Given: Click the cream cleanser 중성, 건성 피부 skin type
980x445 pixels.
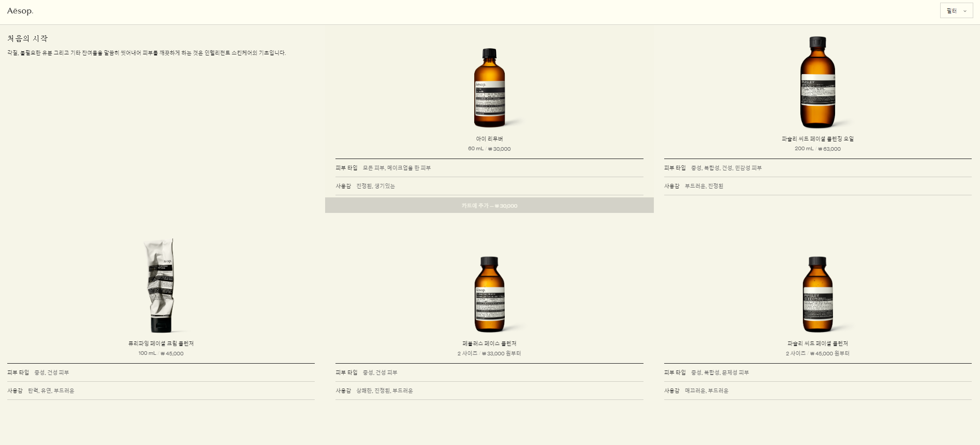Looking at the screenshot, I should (x=52, y=372).
